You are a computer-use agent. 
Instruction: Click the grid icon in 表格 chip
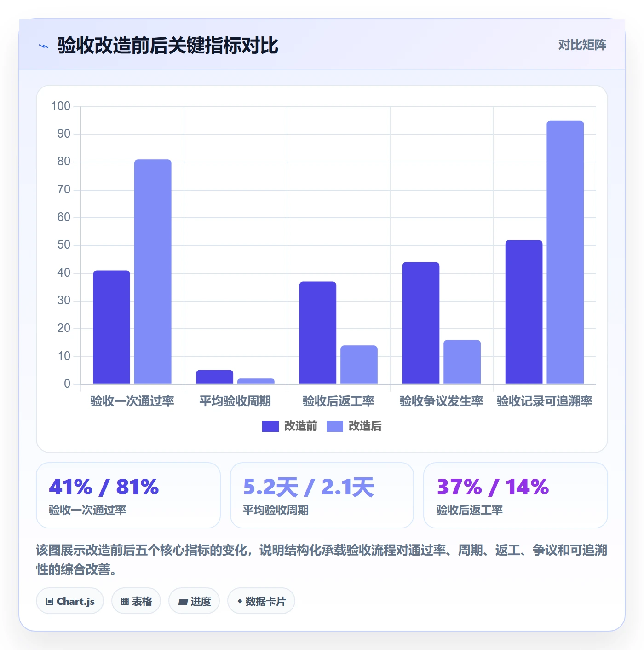[125, 602]
